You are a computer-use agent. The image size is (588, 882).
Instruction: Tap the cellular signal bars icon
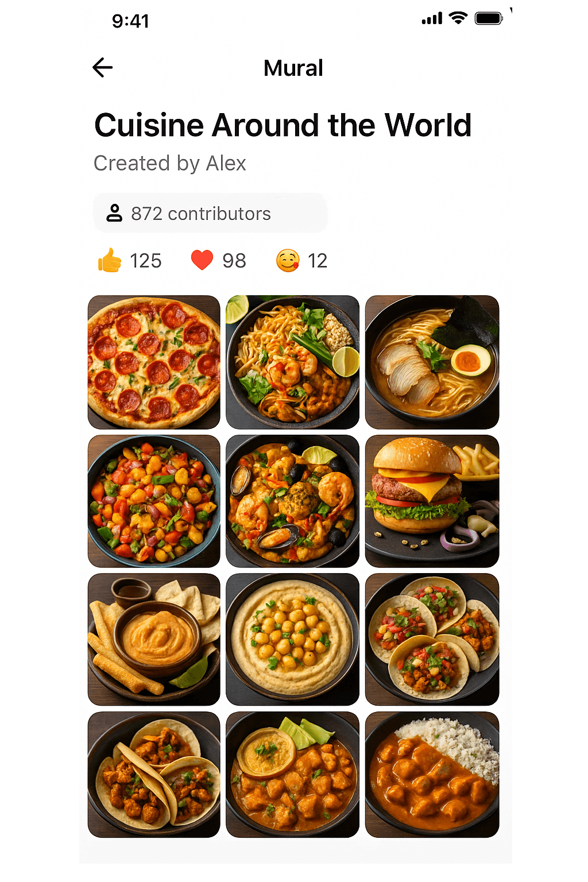432,19
